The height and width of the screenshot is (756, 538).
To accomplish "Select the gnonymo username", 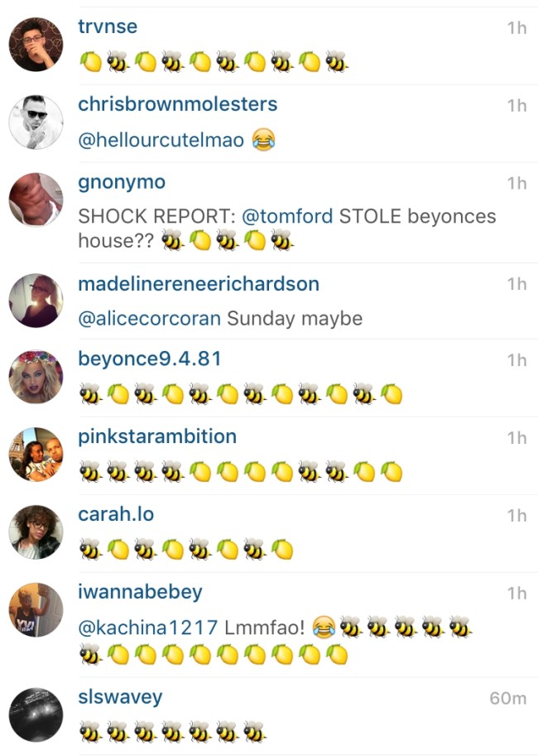I will (122, 183).
